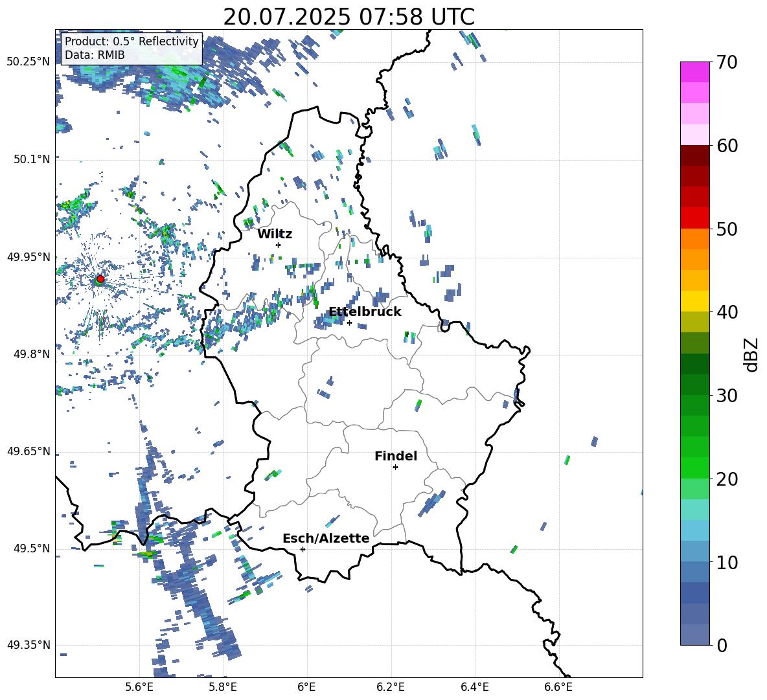
Task: Click the 49.65°N latitude label
Action: (x=29, y=451)
